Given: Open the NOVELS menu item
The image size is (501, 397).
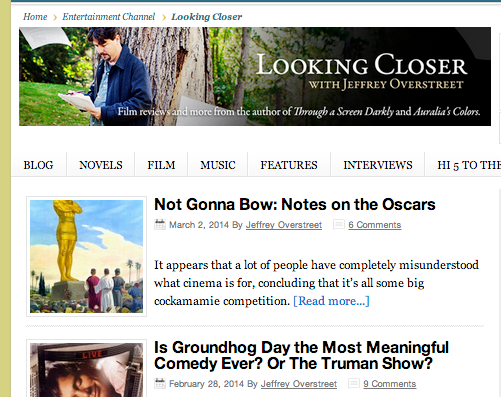Looking at the screenshot, I should (101, 165).
